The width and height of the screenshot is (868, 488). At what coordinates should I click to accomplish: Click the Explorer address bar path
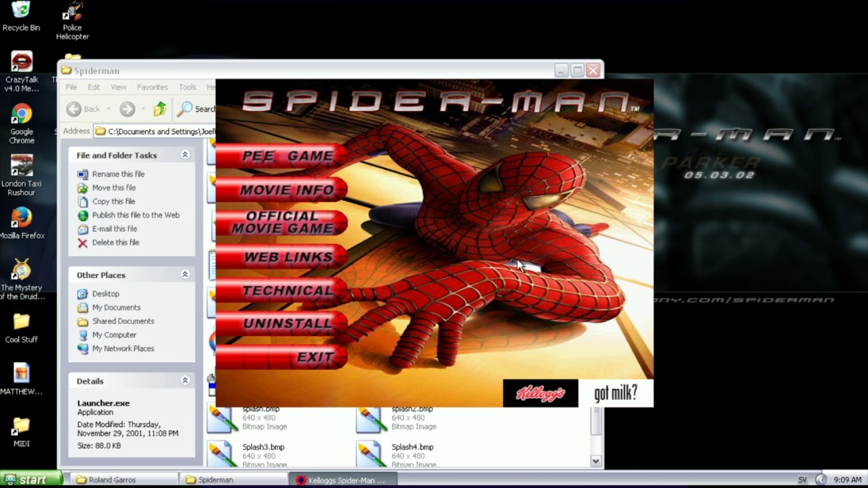[x=161, y=131]
